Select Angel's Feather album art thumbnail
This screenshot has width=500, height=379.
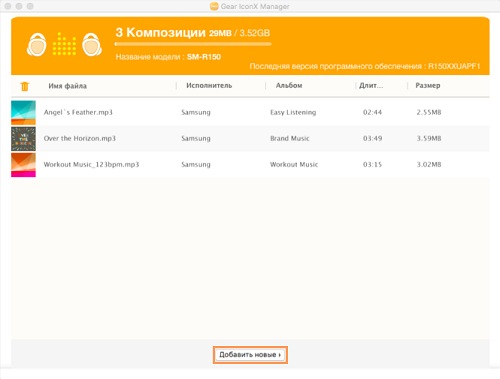click(23, 113)
